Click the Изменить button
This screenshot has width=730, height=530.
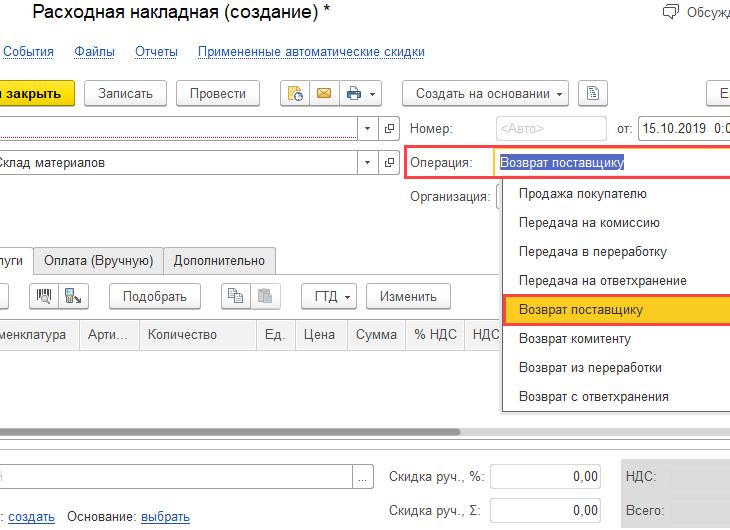click(x=408, y=296)
